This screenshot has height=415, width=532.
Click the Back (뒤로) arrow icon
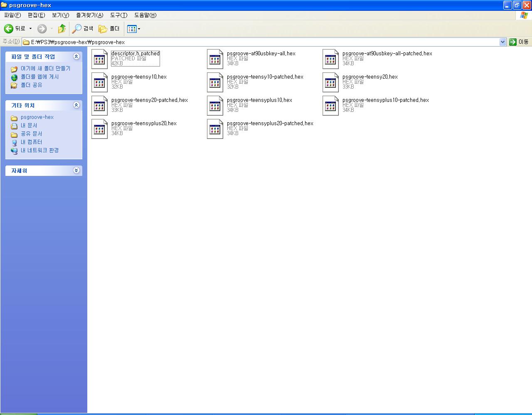[x=8, y=28]
